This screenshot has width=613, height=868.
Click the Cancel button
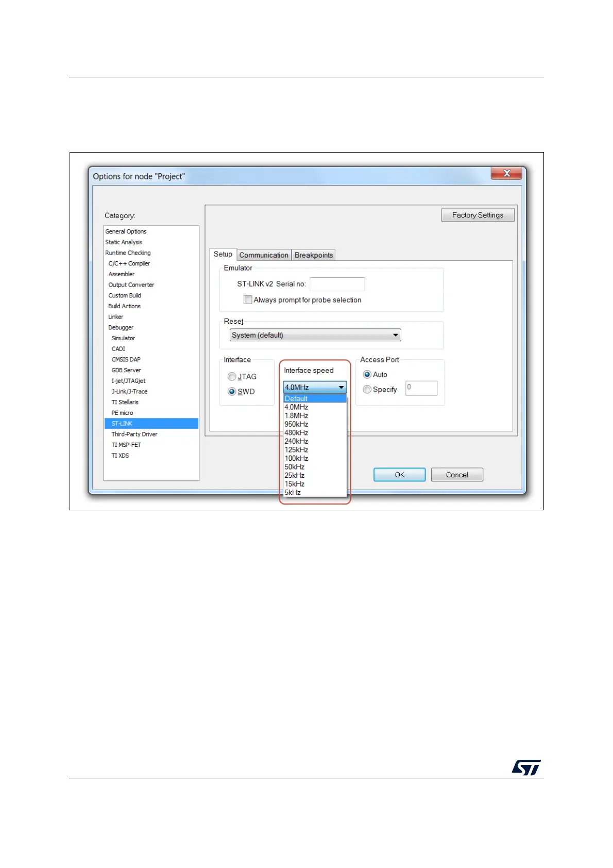pos(457,475)
